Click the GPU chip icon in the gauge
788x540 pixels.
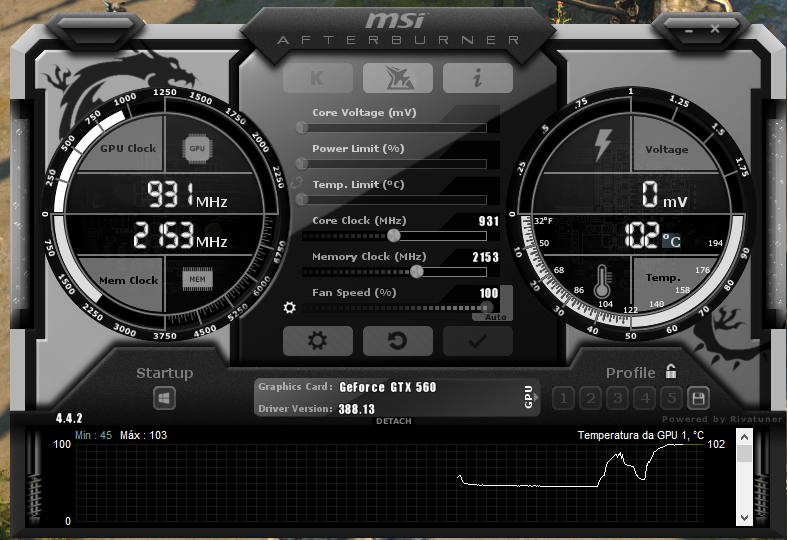[x=197, y=149]
